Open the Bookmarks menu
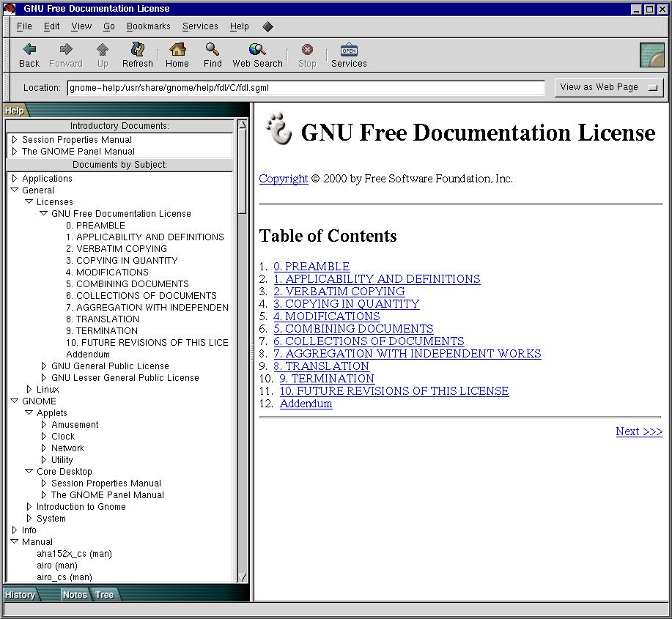This screenshot has height=619, width=672. [x=148, y=26]
